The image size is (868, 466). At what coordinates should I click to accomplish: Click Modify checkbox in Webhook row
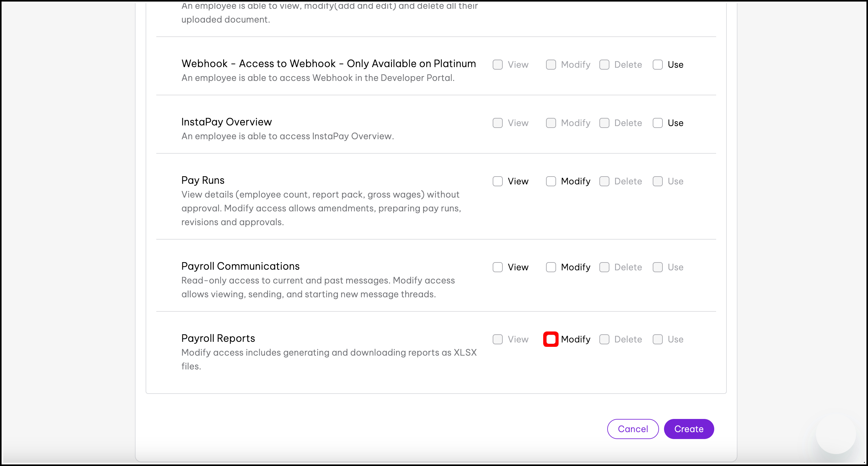pos(551,65)
